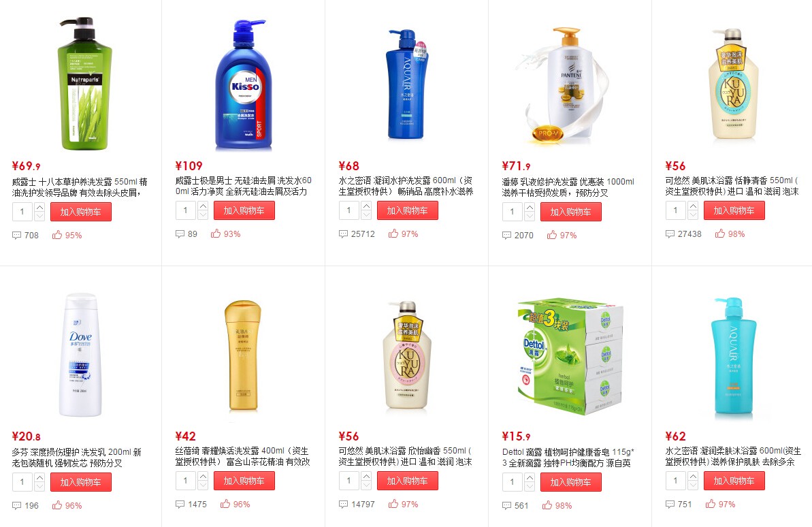Click comment icon next to 1475 reviews
This screenshot has width=812, height=527.
click(x=180, y=505)
